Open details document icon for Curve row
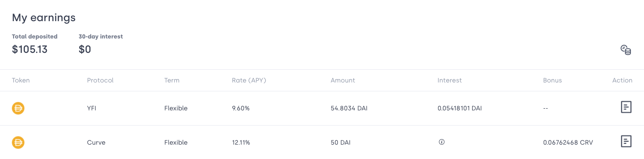This screenshot has height=159, width=644. 626,142
